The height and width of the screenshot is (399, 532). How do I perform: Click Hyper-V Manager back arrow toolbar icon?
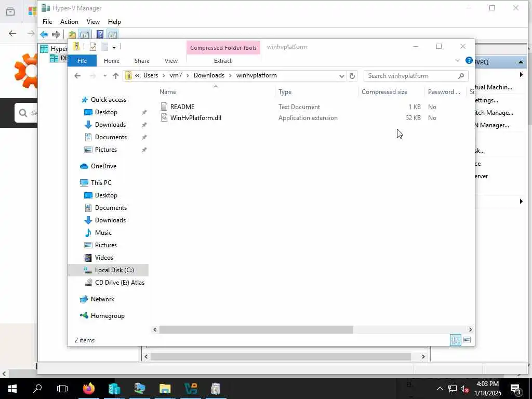[x=44, y=34]
